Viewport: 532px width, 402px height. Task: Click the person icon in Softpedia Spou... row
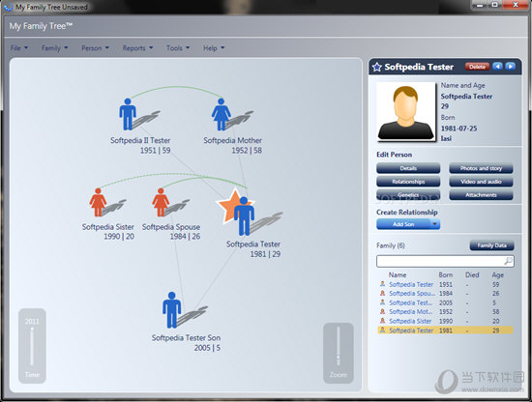(x=382, y=293)
